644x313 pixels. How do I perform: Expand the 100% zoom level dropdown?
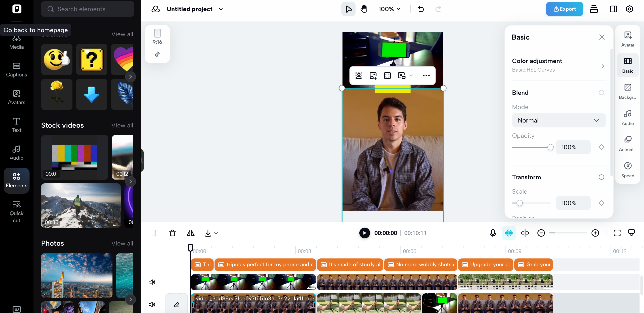pyautogui.click(x=389, y=9)
